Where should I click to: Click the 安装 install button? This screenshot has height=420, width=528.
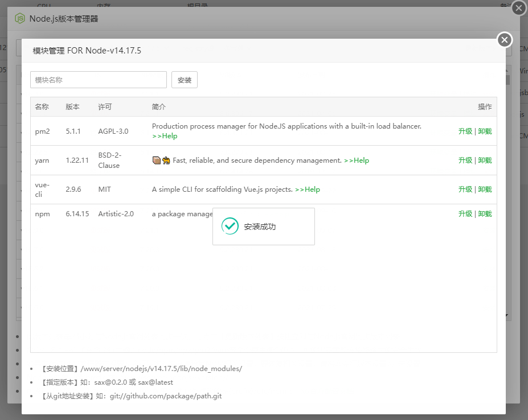185,80
